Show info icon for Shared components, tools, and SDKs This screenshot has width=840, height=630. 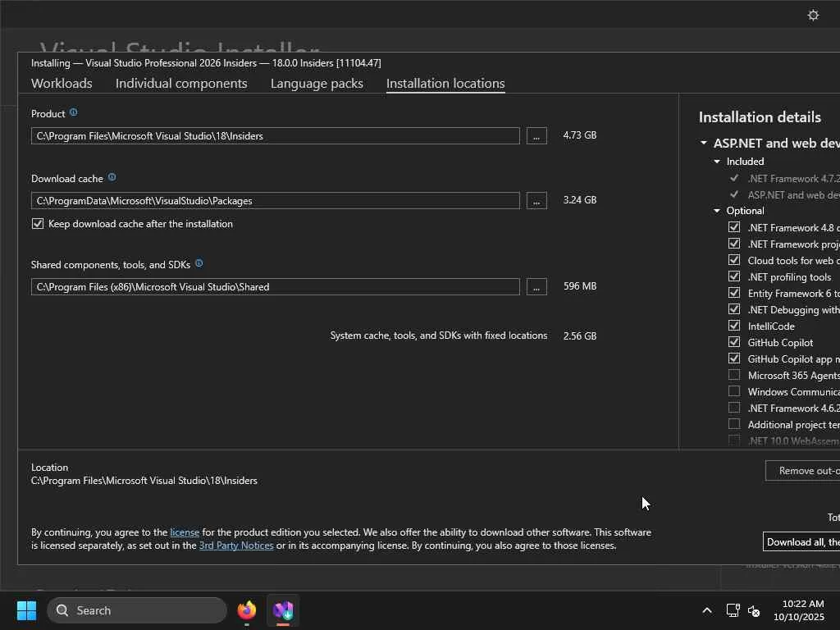coord(199,263)
